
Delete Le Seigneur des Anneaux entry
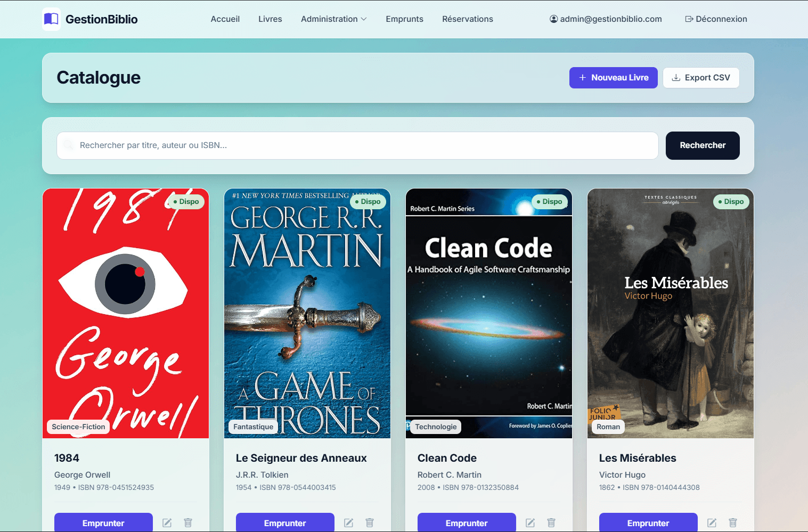tap(370, 523)
